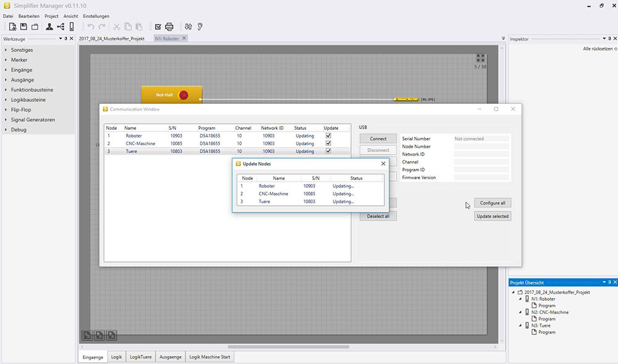Click the add page icon on canvas
618x364 pixels.
[x=87, y=335]
